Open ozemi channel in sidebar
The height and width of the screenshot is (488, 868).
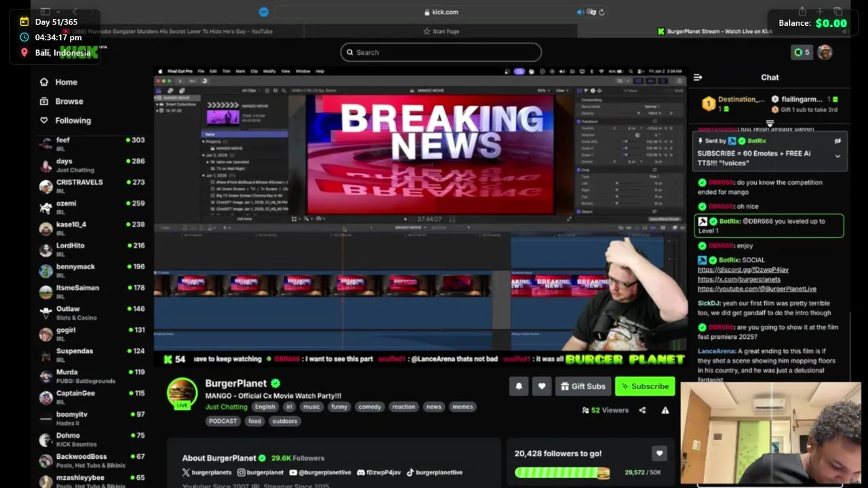pyautogui.click(x=92, y=207)
